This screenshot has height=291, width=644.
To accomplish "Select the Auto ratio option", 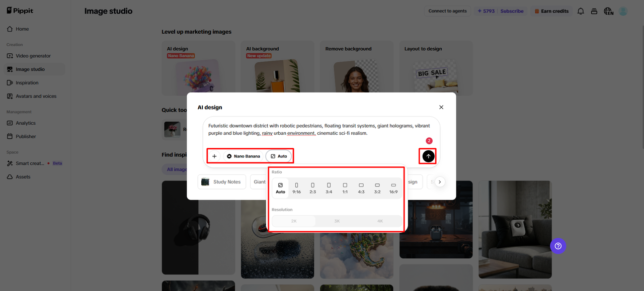I will (280, 188).
